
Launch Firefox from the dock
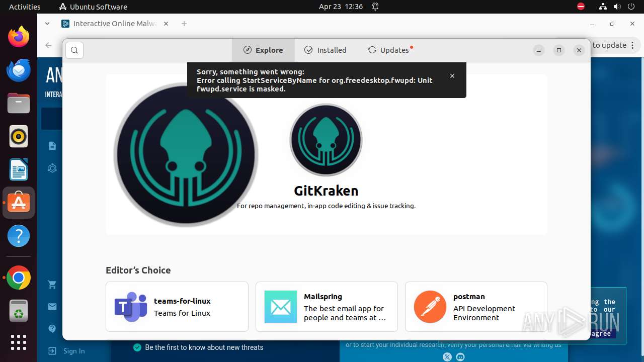tap(19, 37)
